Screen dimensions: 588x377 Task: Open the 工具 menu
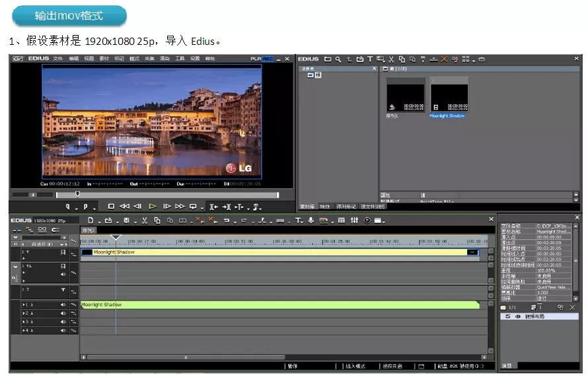[180, 59]
